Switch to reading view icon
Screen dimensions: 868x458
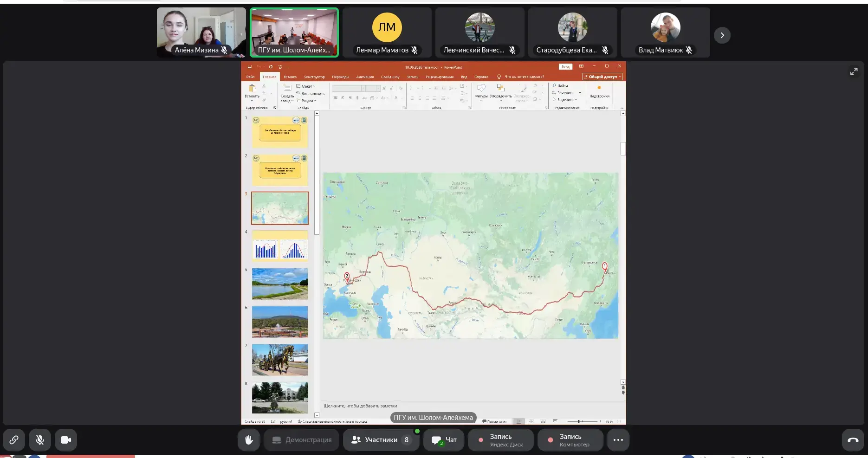(543, 421)
